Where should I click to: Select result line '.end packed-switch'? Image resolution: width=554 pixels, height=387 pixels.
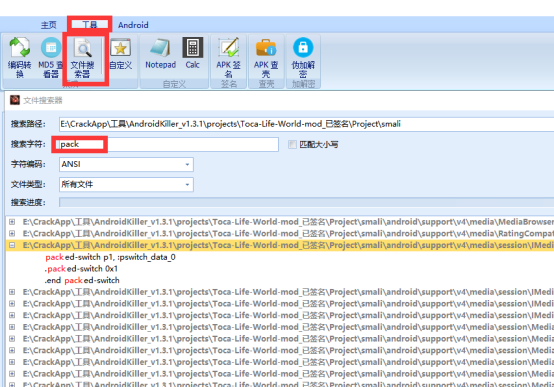click(x=82, y=280)
